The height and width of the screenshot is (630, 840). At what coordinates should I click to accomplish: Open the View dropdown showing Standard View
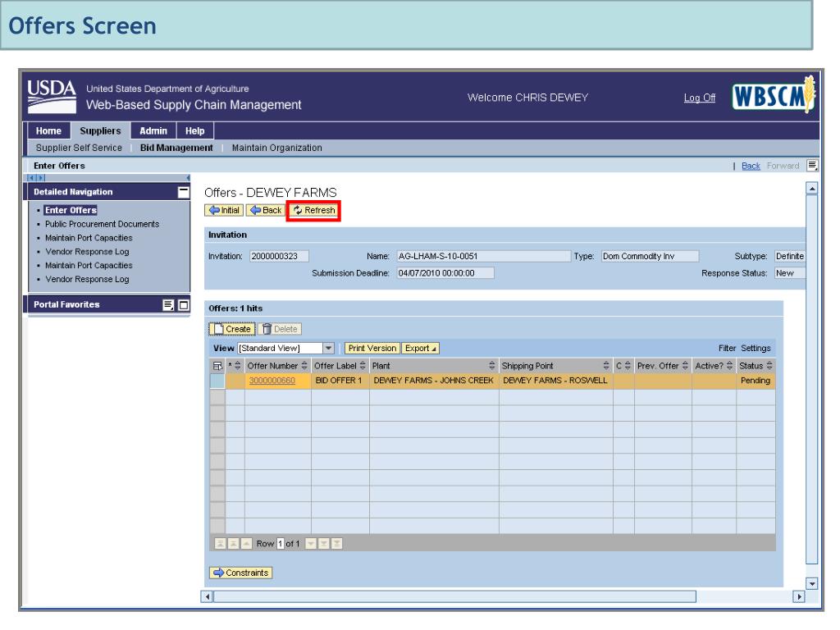(329, 348)
